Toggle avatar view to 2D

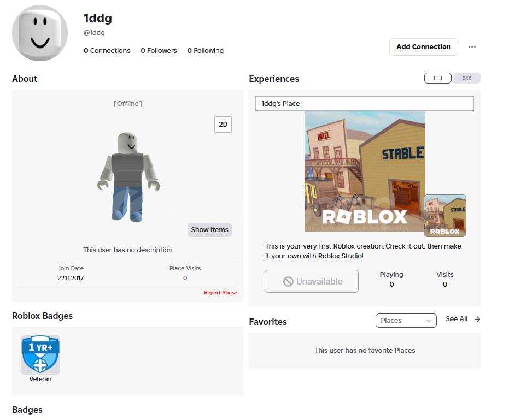click(223, 125)
